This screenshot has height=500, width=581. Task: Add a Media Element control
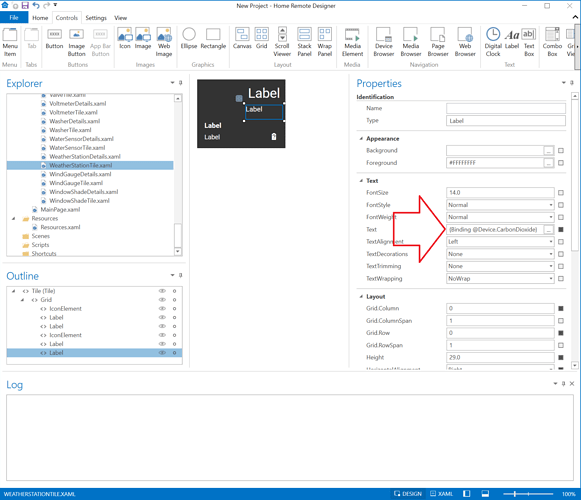[352, 42]
